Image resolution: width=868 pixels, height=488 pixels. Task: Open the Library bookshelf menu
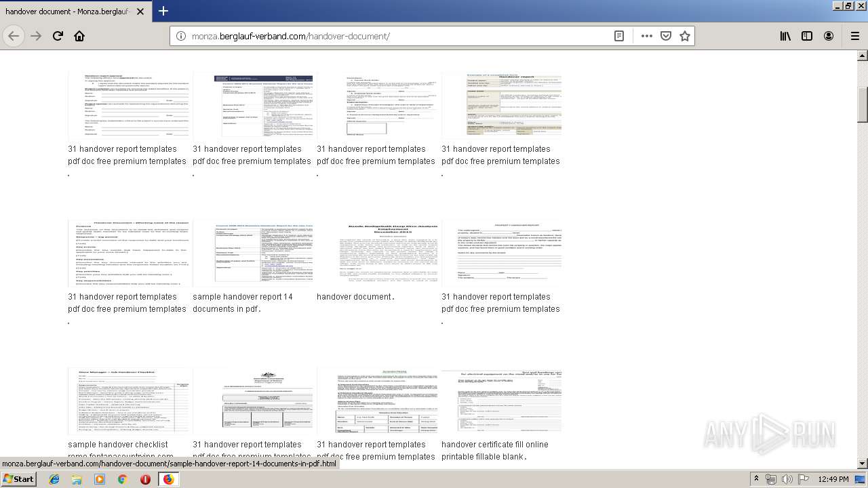pos(785,36)
